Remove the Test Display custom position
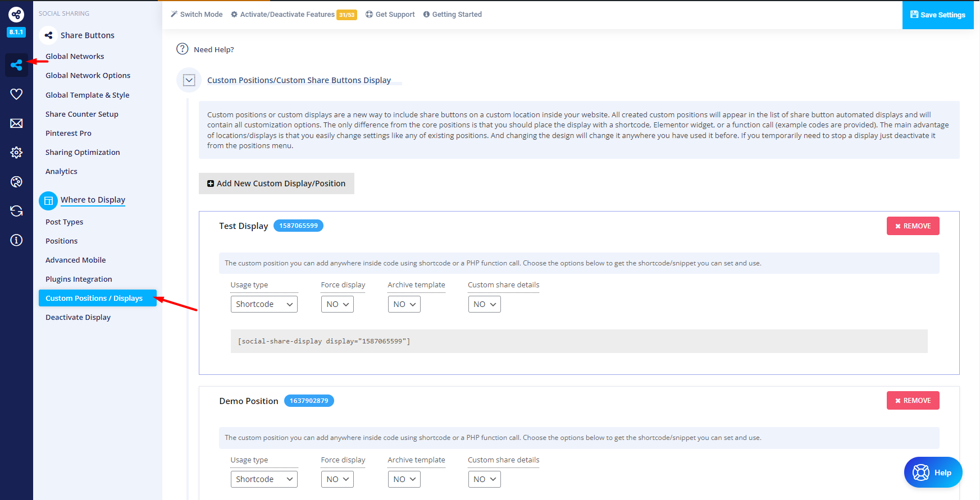 pos(913,226)
